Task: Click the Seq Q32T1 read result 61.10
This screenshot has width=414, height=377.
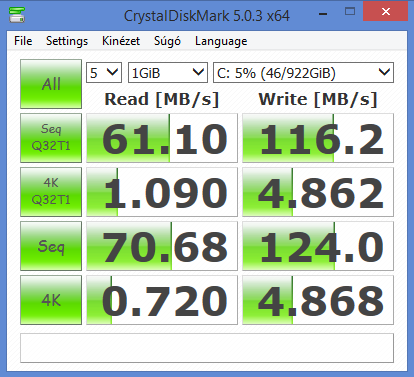Action: point(162,138)
